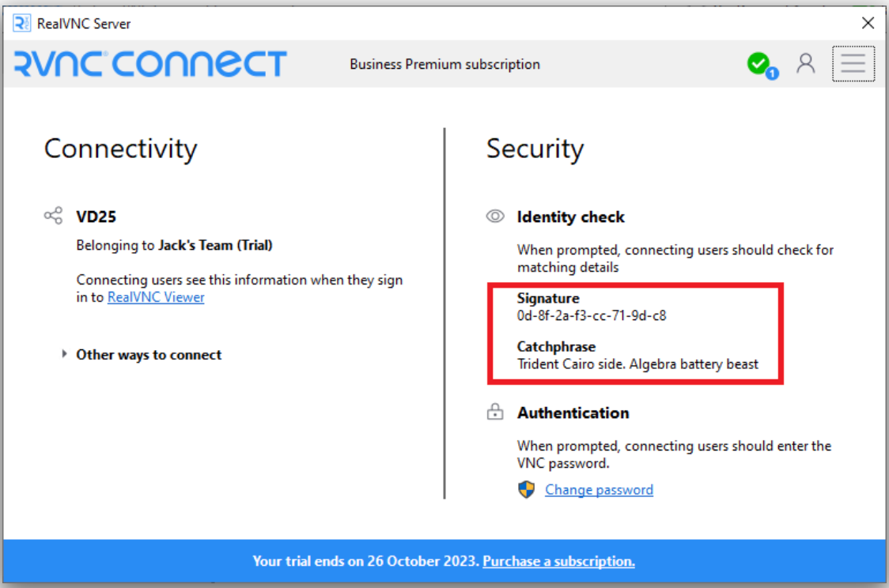Click the green status checkmark icon

(758, 63)
